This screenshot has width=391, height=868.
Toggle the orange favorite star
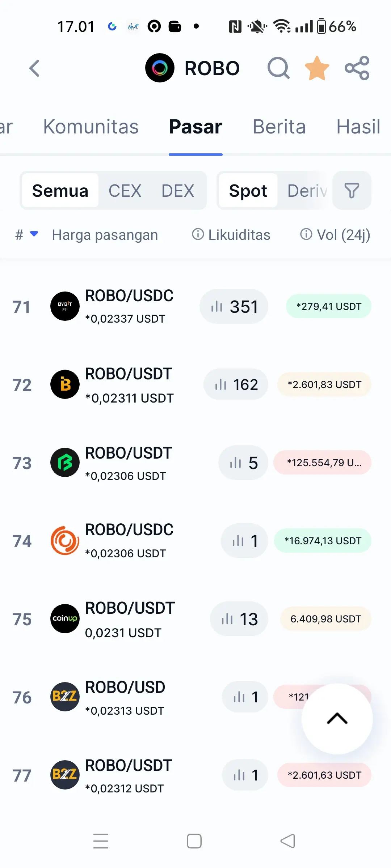317,68
